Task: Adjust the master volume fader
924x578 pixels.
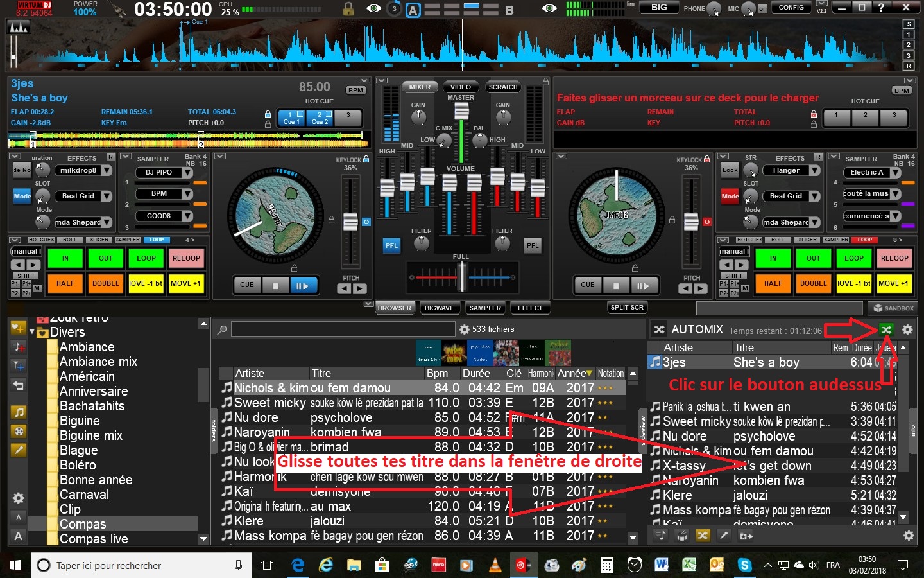Action: [461, 111]
